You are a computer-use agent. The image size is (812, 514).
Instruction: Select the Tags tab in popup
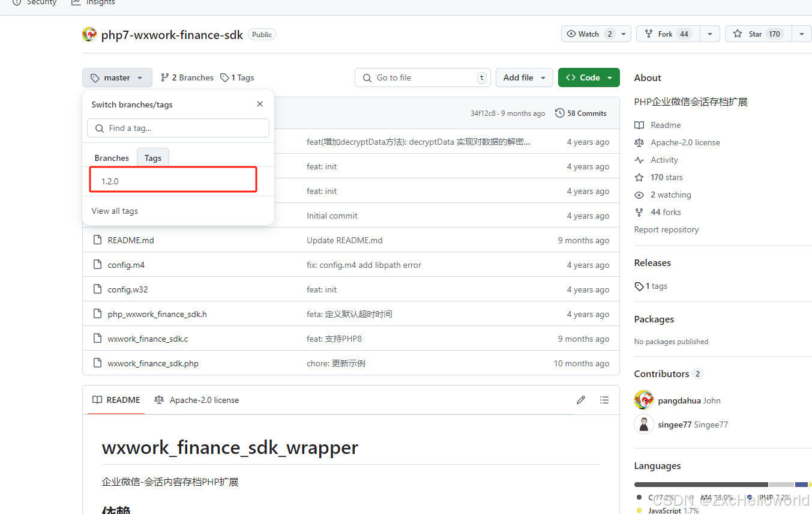(x=153, y=158)
